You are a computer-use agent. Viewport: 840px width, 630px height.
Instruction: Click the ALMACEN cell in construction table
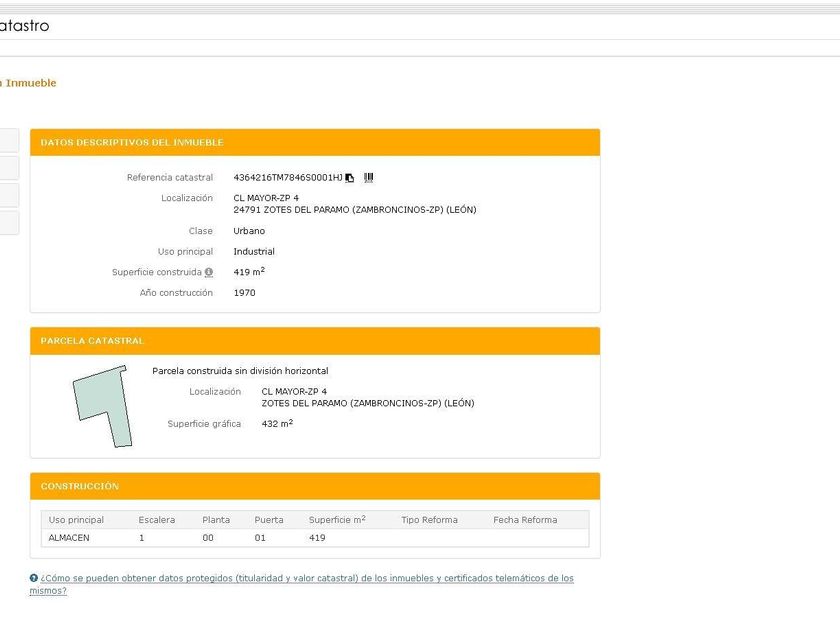click(x=69, y=538)
